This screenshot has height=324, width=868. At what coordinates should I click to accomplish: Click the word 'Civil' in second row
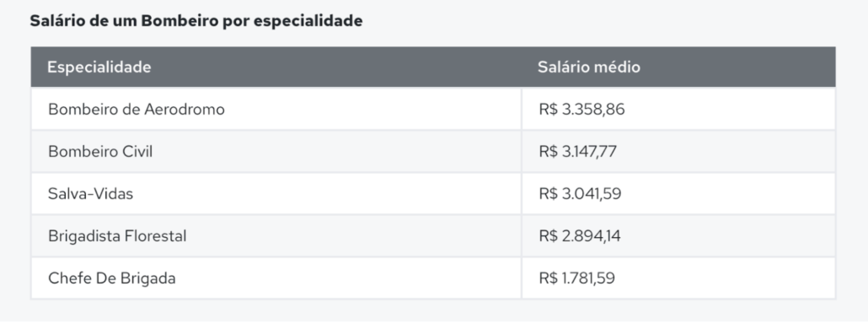138,151
